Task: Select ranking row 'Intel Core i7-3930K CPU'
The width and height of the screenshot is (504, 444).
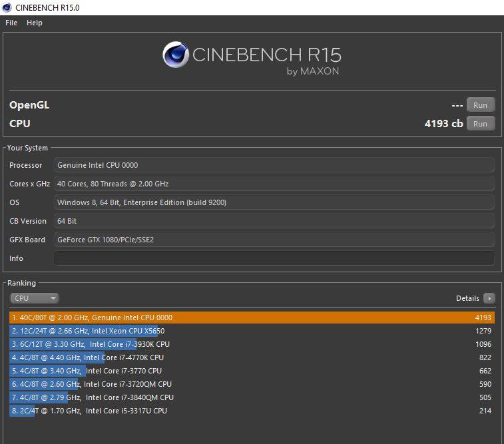Action: tap(252, 344)
